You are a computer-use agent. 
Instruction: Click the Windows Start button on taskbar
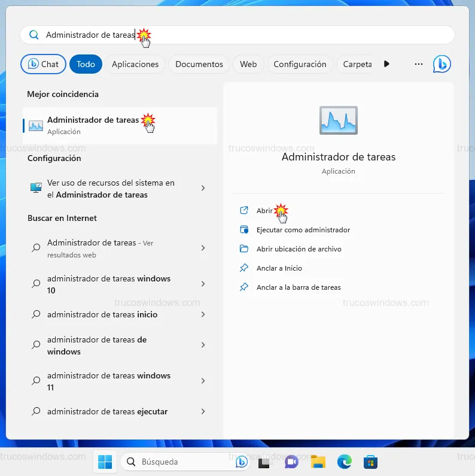[105, 462]
